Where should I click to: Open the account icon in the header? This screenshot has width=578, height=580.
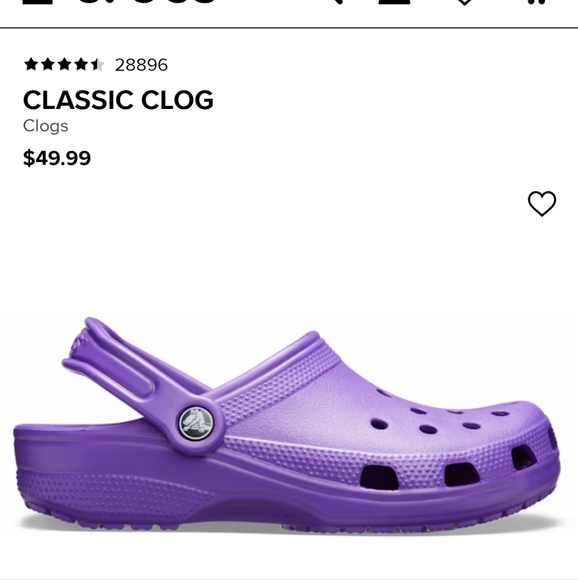coord(394,2)
